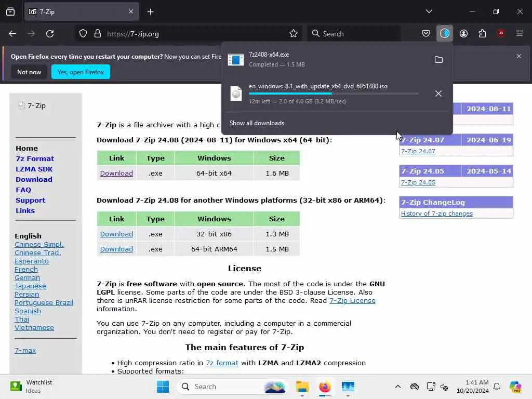Select the 7-Zip tab
The height and width of the screenshot is (399, 532).
82,12
